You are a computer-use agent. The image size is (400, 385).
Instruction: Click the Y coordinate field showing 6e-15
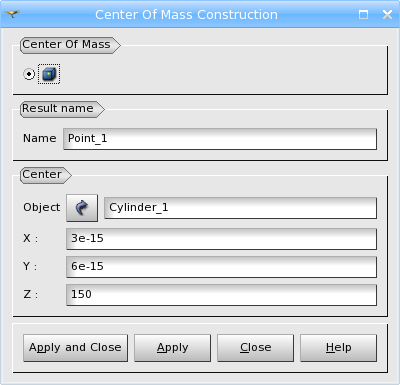tap(222, 267)
